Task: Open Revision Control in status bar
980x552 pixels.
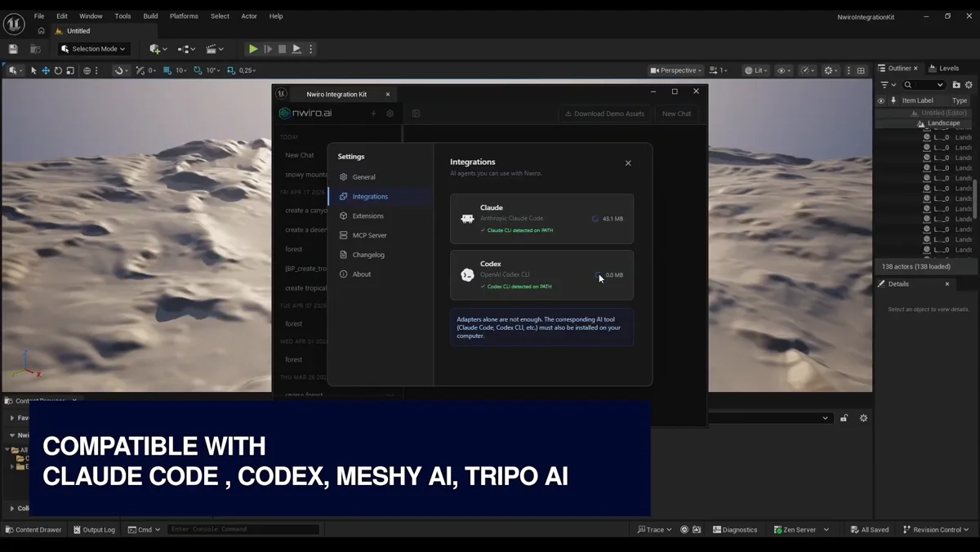Action: pos(937,530)
